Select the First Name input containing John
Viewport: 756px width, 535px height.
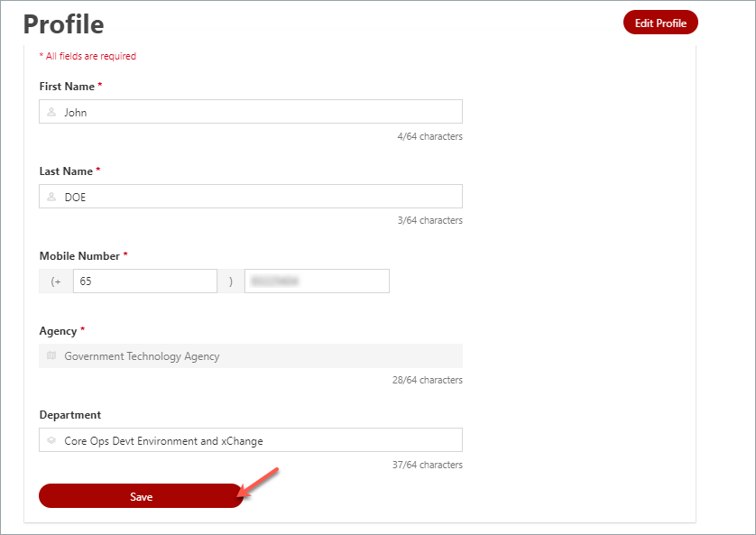coord(250,111)
